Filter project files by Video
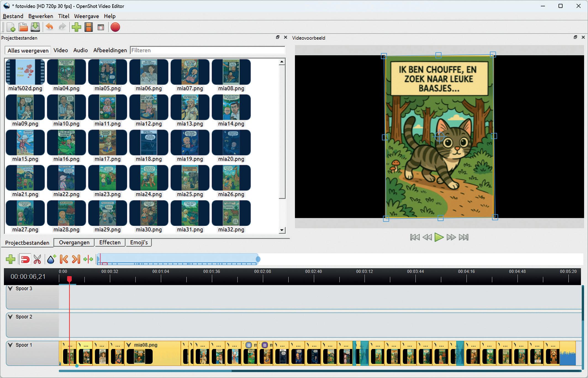 [60, 50]
